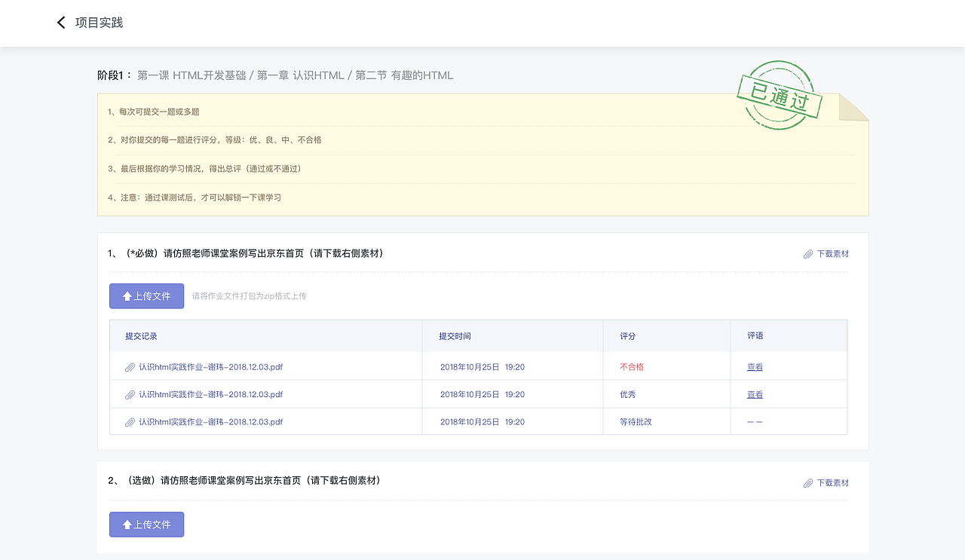Screen dimensions: 965x560
Task: Select the 评语 column header
Action: tap(755, 335)
